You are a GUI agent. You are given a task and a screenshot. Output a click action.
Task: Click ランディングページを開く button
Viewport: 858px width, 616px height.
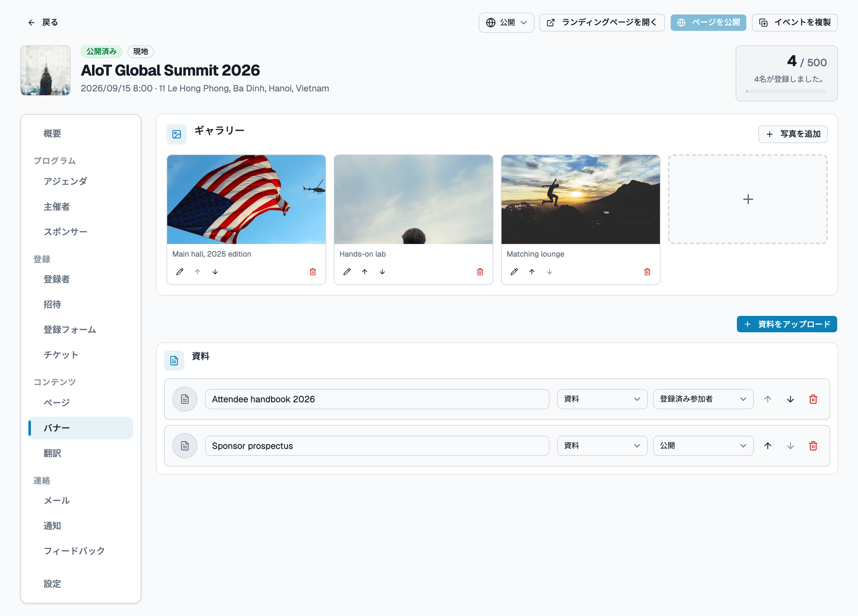tap(602, 22)
